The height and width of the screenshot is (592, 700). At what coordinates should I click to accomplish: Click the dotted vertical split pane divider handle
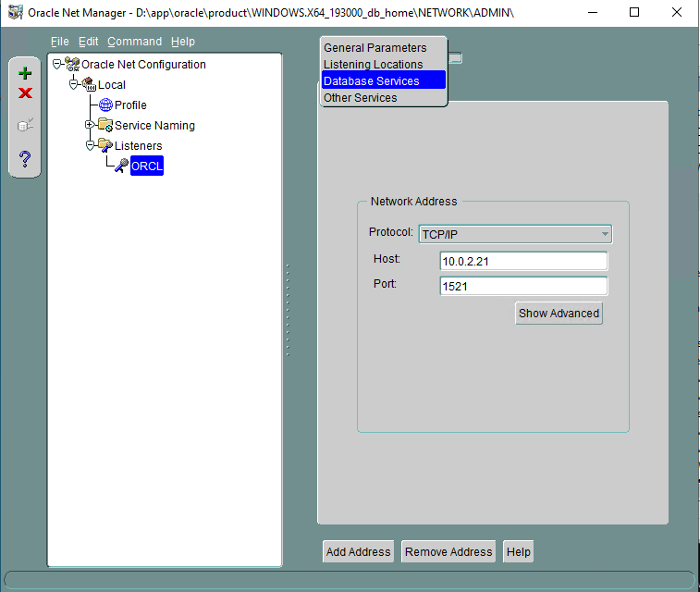point(288,310)
